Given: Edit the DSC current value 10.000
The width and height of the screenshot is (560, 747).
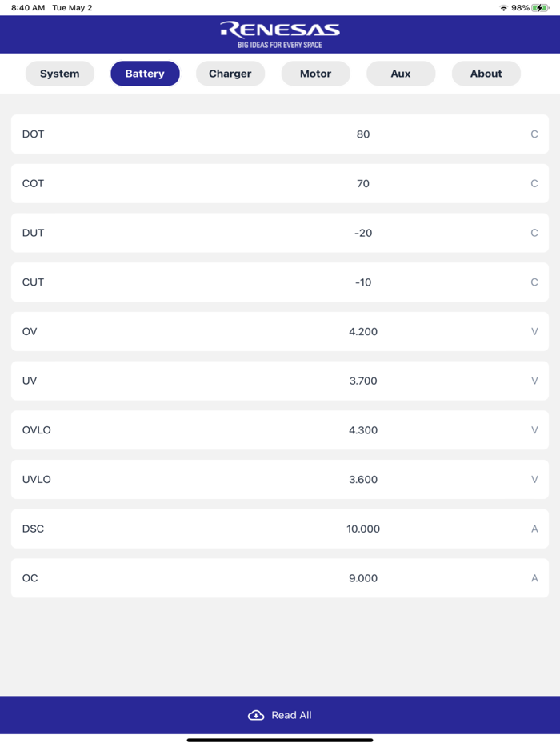Looking at the screenshot, I should coord(362,529).
